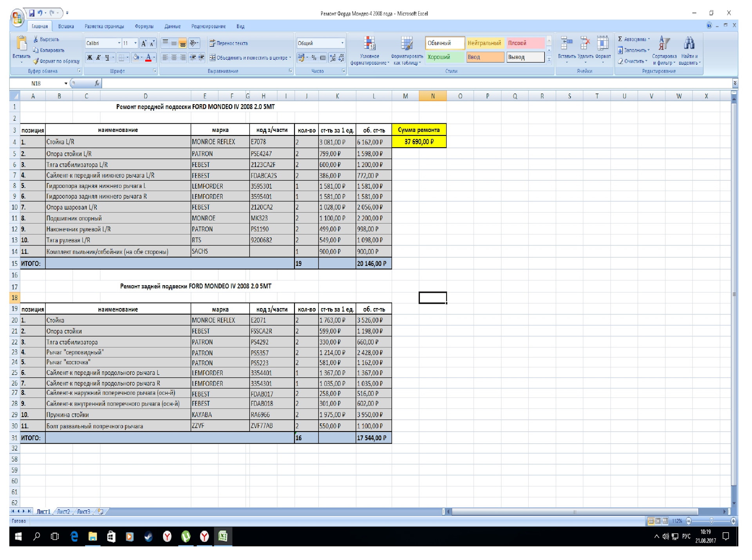Open Сортировка и фильтр menu
The image size is (752, 560).
(x=664, y=51)
